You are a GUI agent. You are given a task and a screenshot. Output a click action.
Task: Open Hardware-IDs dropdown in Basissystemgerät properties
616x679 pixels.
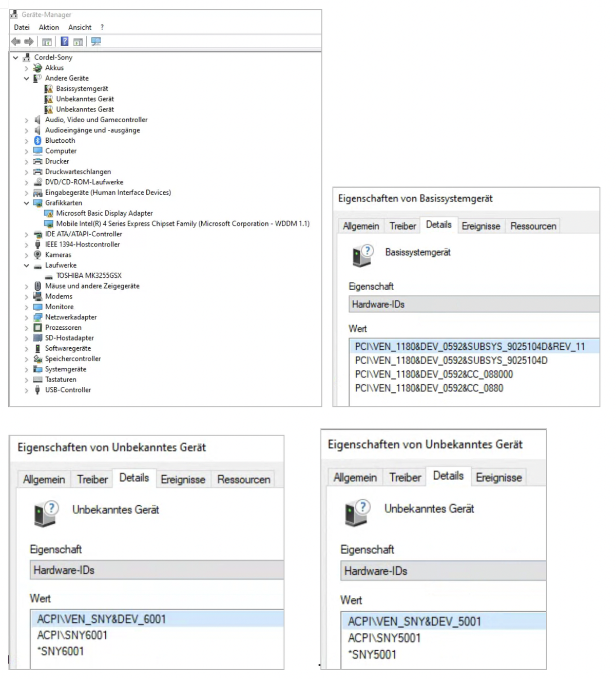(473, 305)
